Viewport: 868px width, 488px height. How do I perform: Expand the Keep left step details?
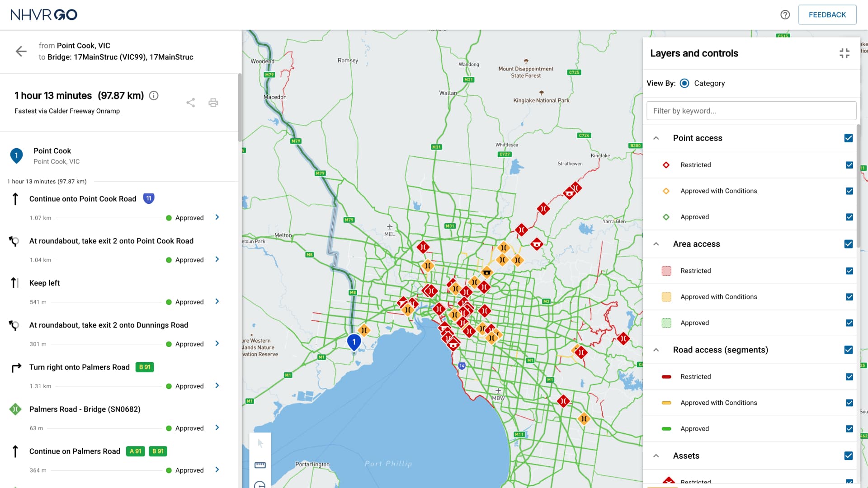click(217, 301)
